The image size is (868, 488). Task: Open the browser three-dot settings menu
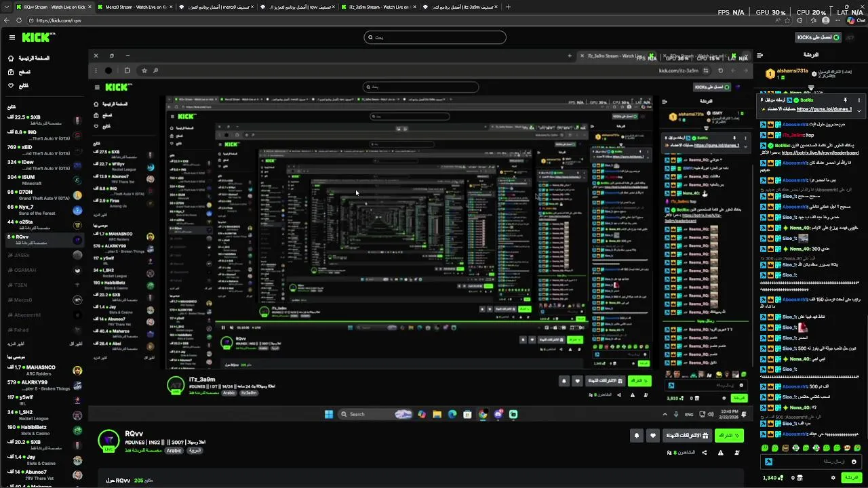(x=837, y=20)
